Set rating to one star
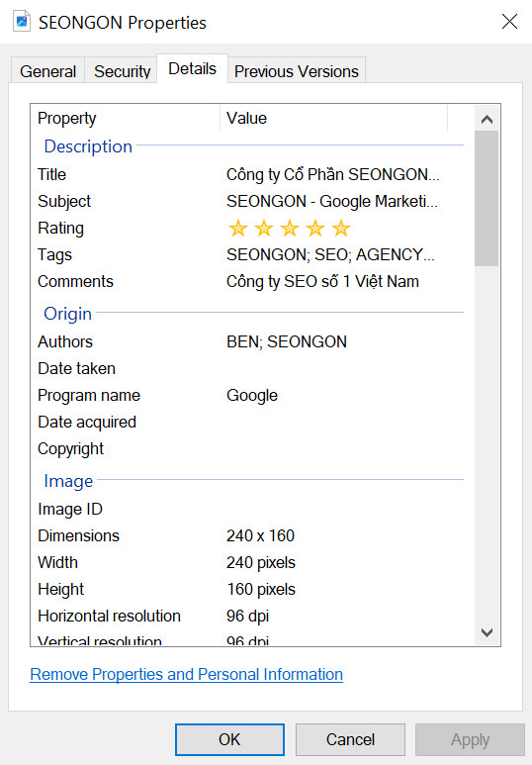This screenshot has width=532, height=765. 238,228
